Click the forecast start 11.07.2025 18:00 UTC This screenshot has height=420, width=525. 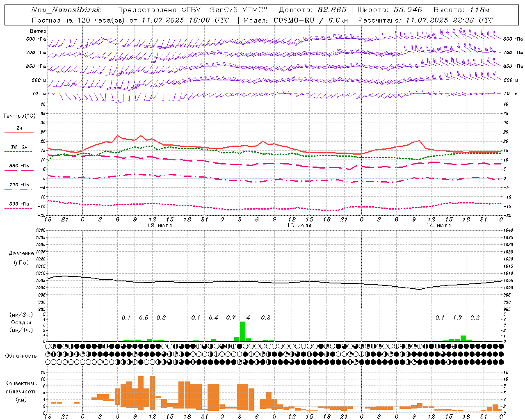pos(185,20)
